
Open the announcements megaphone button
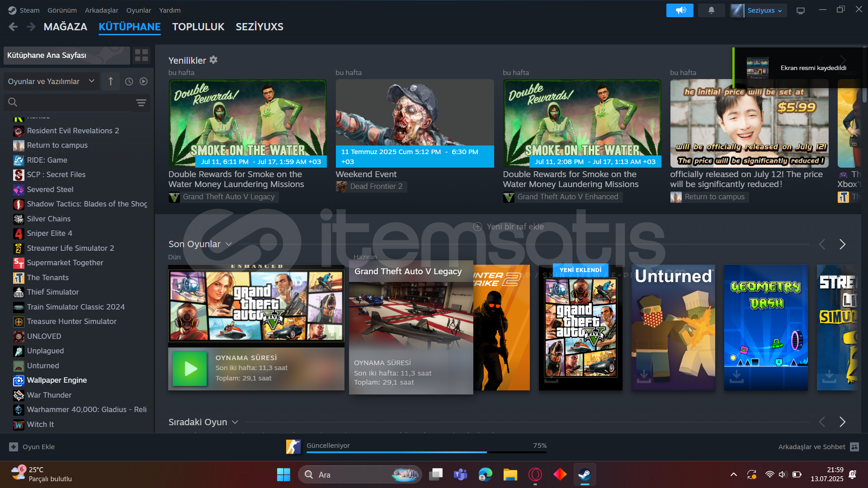(x=679, y=10)
